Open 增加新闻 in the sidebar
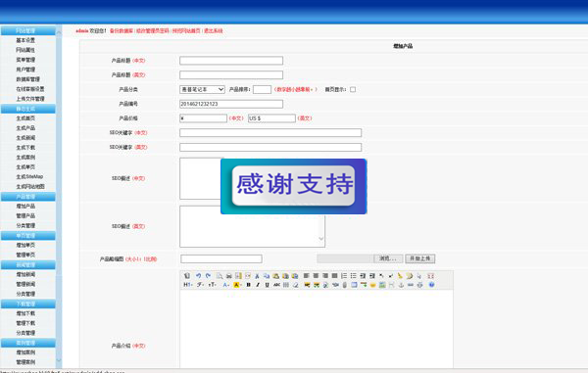 coord(25,274)
